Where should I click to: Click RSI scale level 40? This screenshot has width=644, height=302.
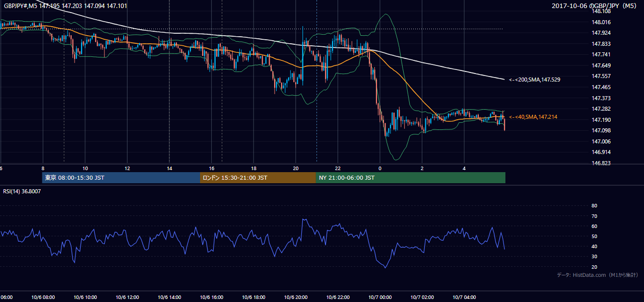(594, 247)
